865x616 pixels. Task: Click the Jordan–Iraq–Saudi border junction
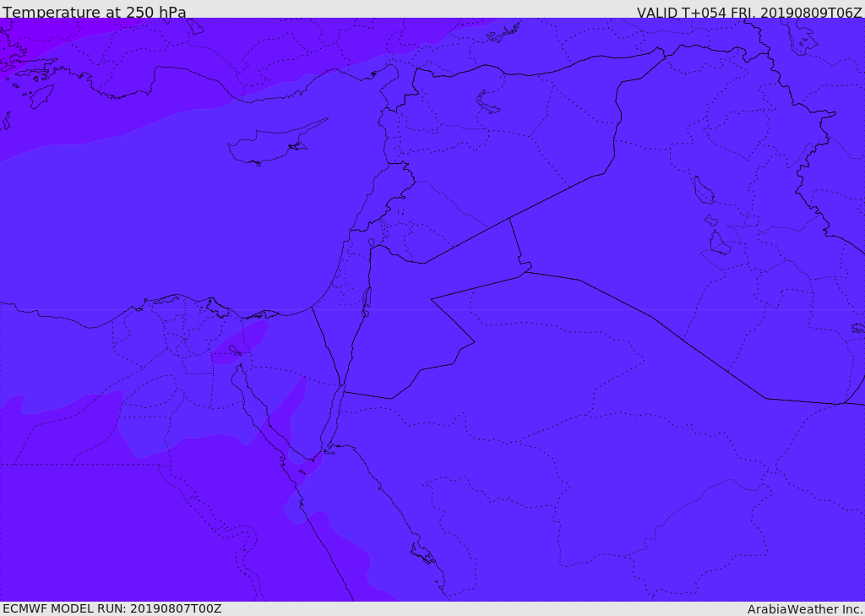click(526, 271)
